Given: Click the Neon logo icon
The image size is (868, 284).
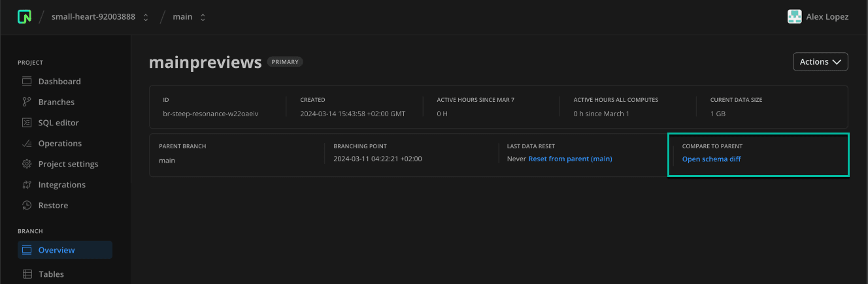Looking at the screenshot, I should [24, 17].
